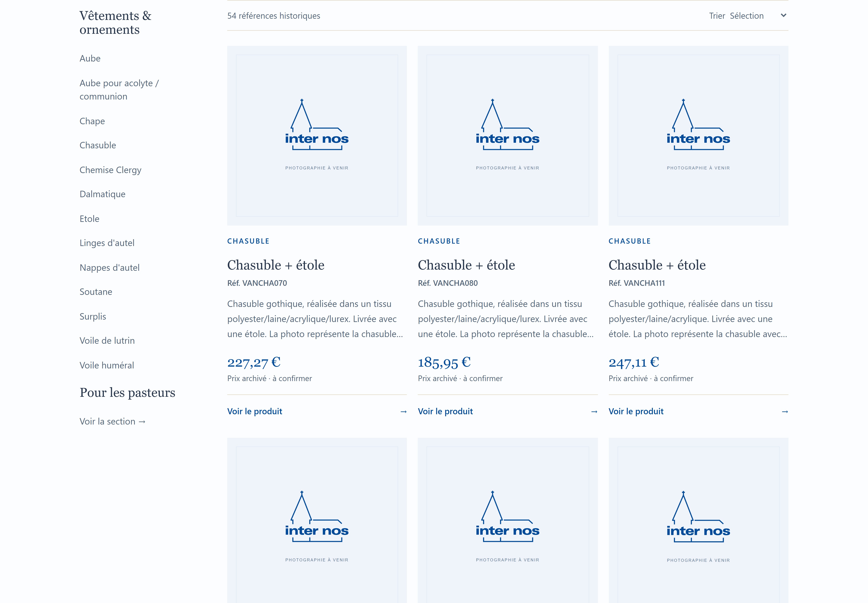Click the Réf. VANCHA080 reference text
This screenshot has height=603, width=868.
click(448, 283)
